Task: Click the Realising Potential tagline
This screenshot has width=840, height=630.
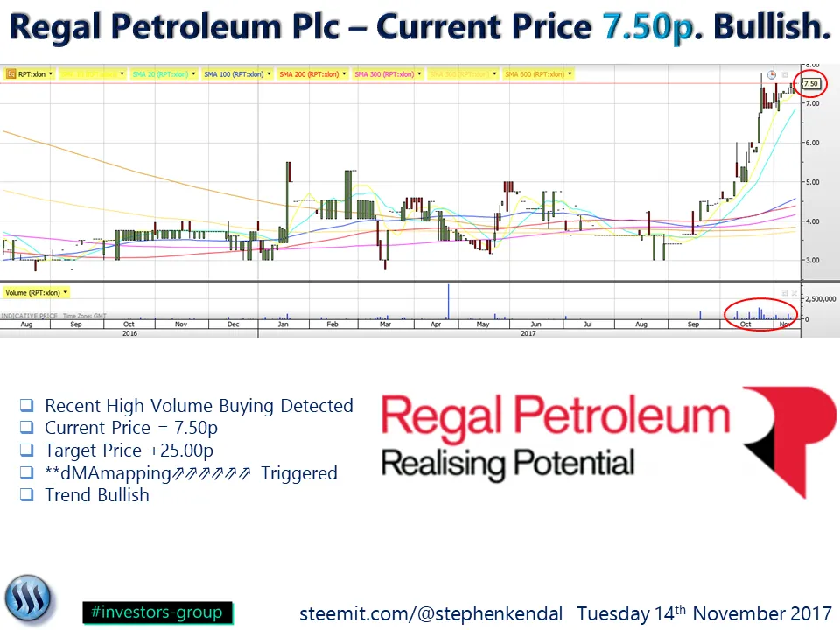Action: click(507, 464)
